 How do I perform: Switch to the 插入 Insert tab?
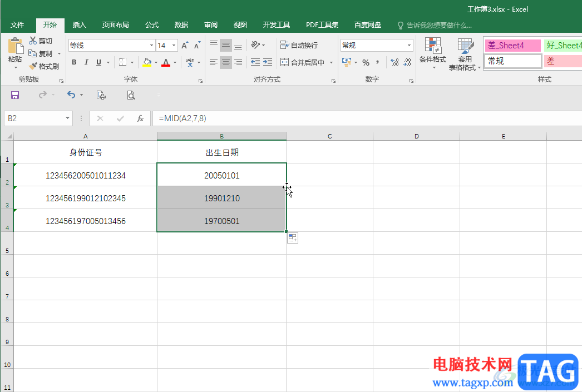[x=80, y=25]
